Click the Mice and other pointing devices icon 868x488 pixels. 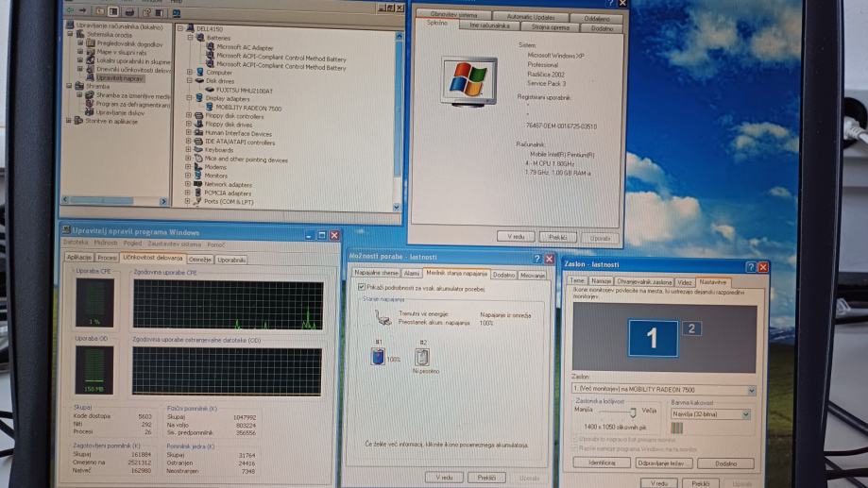pyautogui.click(x=198, y=159)
